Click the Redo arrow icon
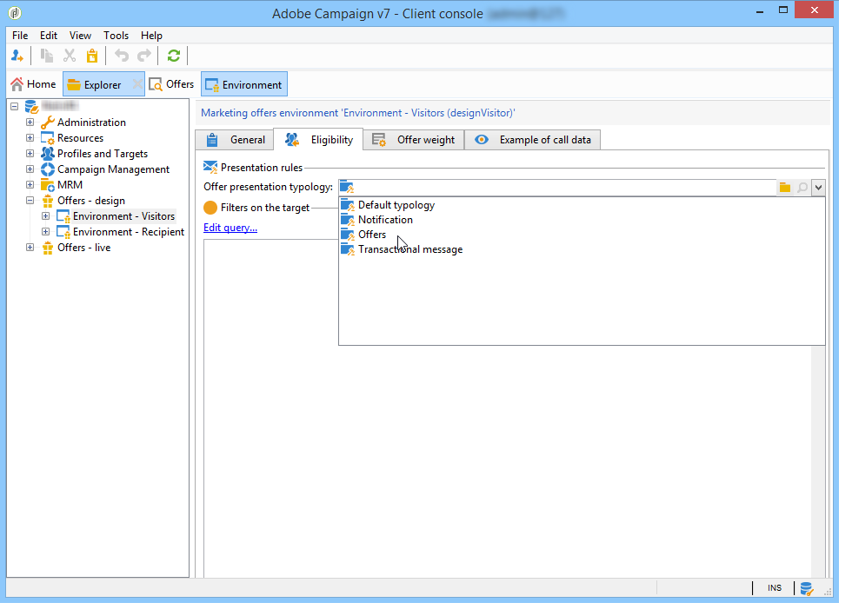The width and height of the screenshot is (852, 616). [144, 56]
